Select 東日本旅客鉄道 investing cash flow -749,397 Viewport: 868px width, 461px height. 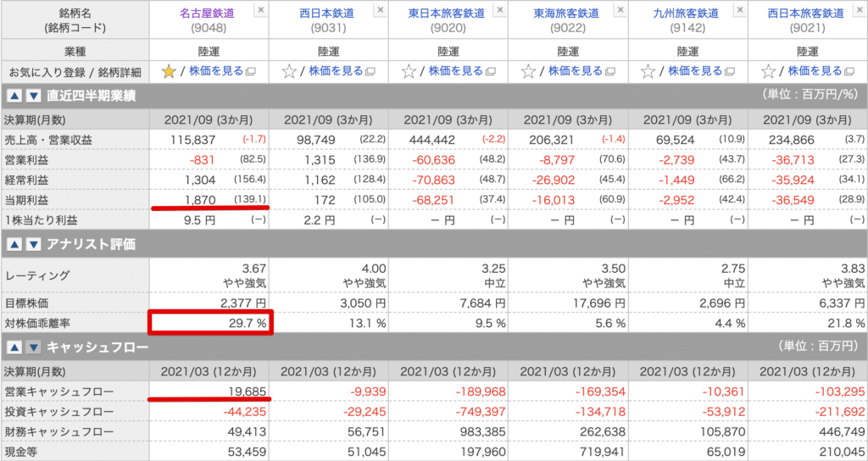tap(481, 412)
